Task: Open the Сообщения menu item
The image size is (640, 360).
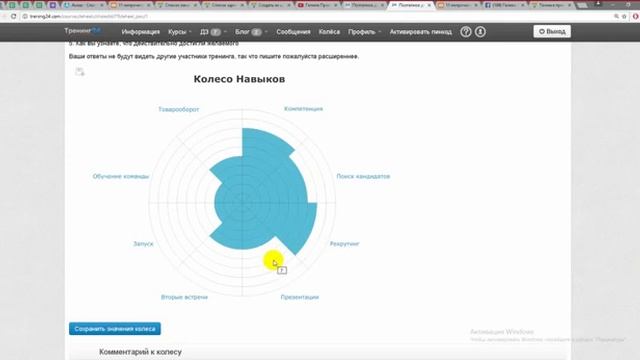Action: coord(293,31)
